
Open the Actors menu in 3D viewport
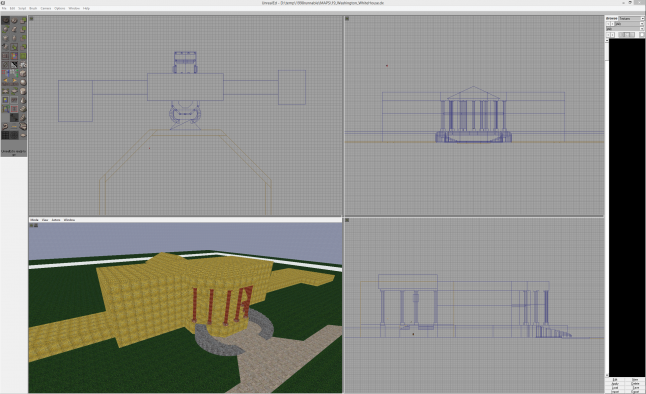[x=56, y=220]
